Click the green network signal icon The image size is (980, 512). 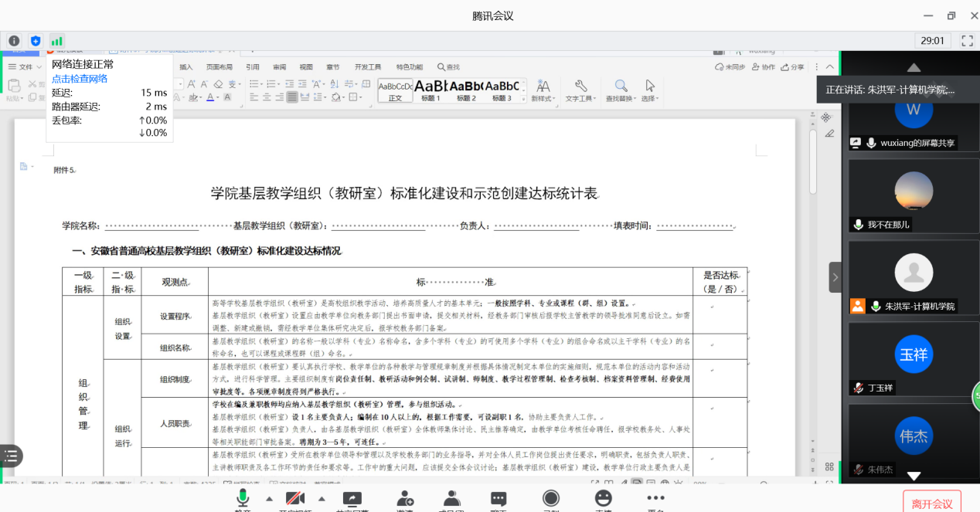coord(56,41)
